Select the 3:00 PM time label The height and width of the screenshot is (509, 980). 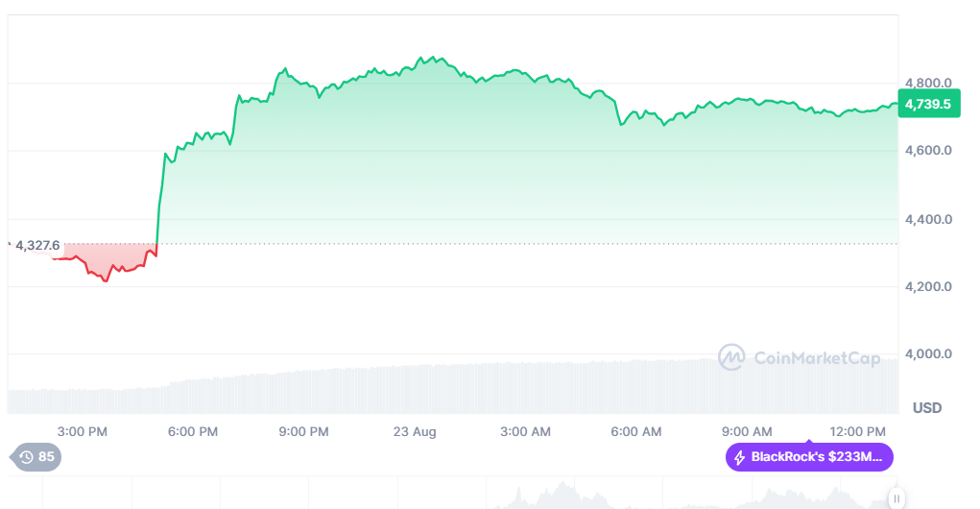[x=83, y=432]
